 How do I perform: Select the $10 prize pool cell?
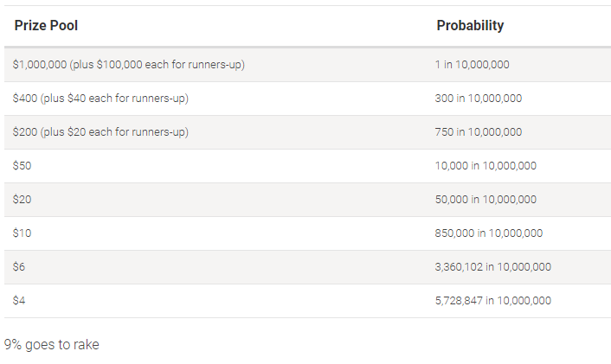point(21,233)
